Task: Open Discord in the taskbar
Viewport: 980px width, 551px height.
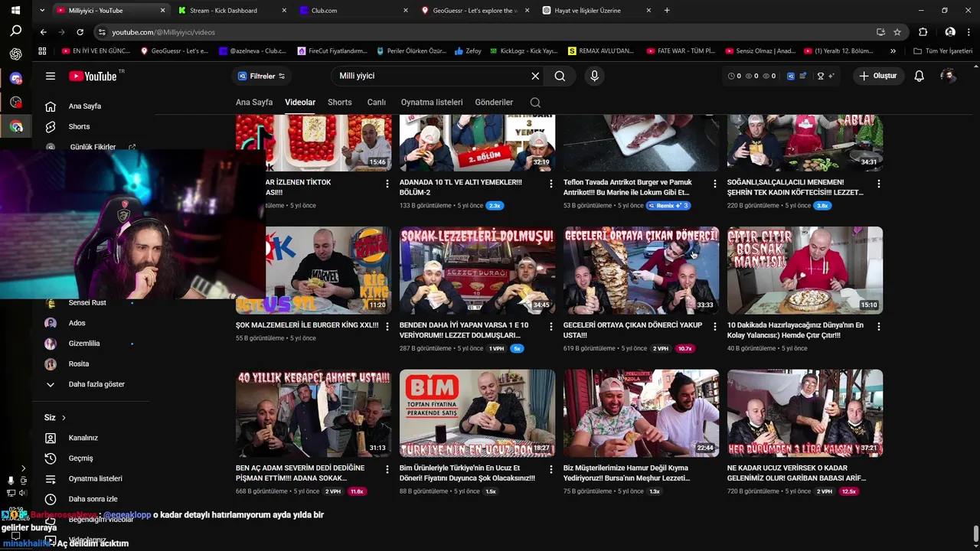Action: click(16, 79)
